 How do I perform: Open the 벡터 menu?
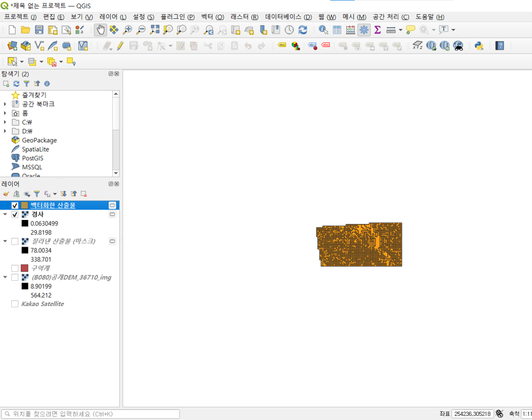click(212, 17)
